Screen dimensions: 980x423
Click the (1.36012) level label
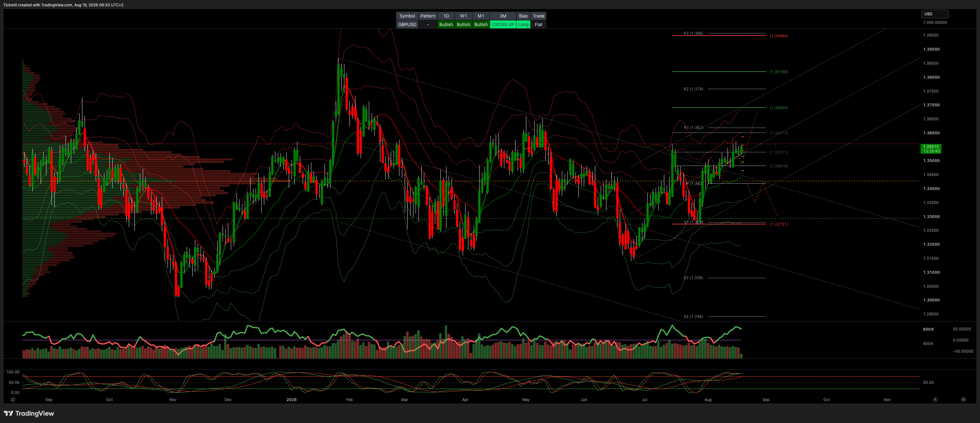(x=778, y=133)
